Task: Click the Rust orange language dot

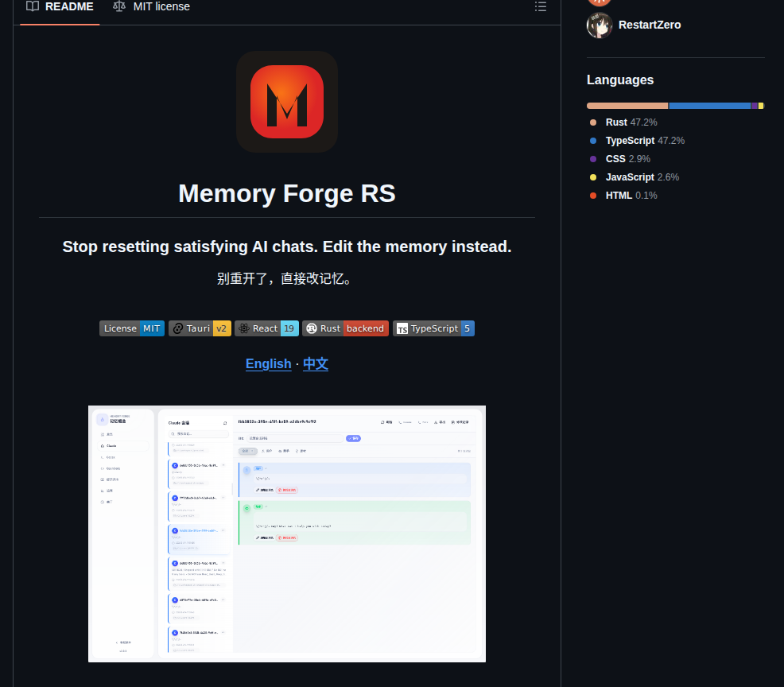Action: (593, 122)
